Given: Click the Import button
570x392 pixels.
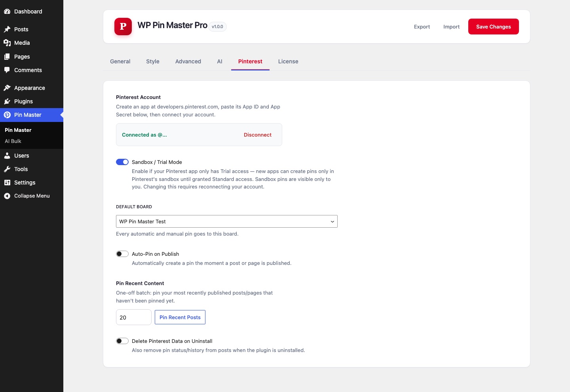Looking at the screenshot, I should point(452,27).
